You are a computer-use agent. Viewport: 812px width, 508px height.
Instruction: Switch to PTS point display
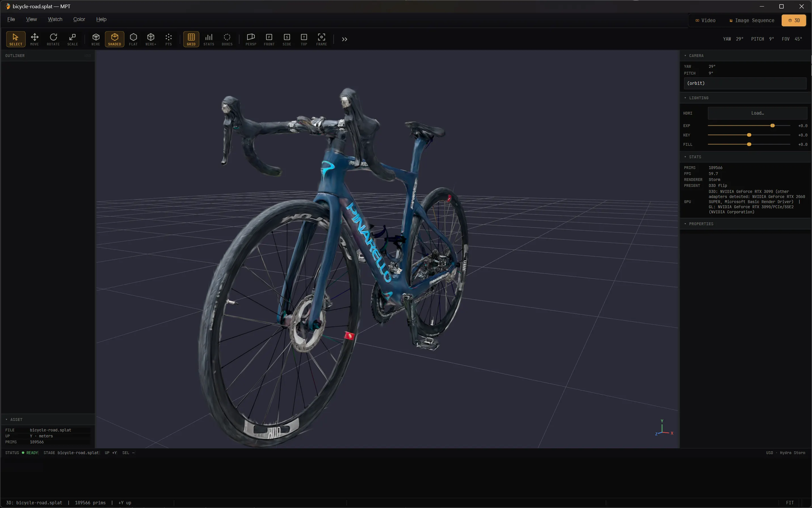tap(168, 39)
